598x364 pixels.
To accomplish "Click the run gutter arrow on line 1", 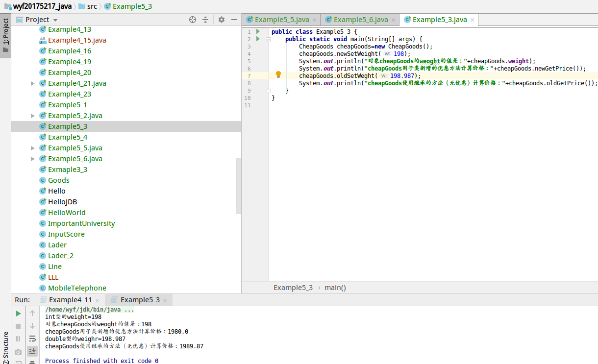I will (x=258, y=31).
